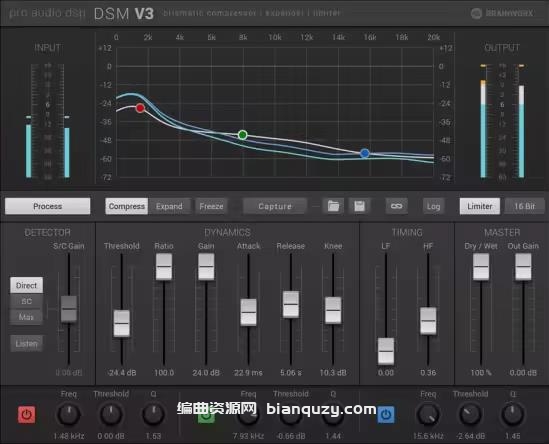Open preset with the folder icon

point(333,206)
